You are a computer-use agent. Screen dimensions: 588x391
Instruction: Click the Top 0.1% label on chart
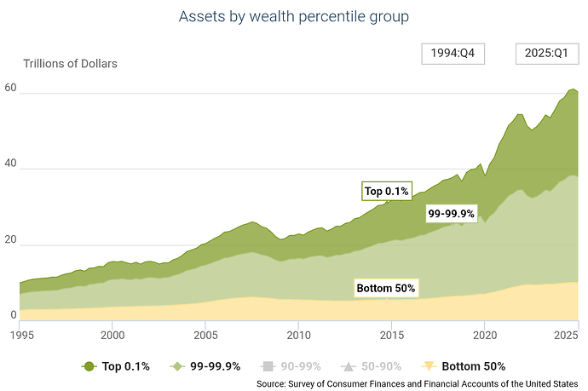tap(387, 191)
